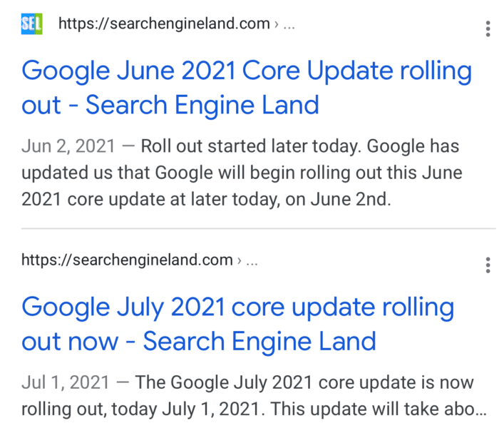This screenshot has width=504, height=428.
Task: Click the SEL favicon on the first result
Action: point(31,24)
